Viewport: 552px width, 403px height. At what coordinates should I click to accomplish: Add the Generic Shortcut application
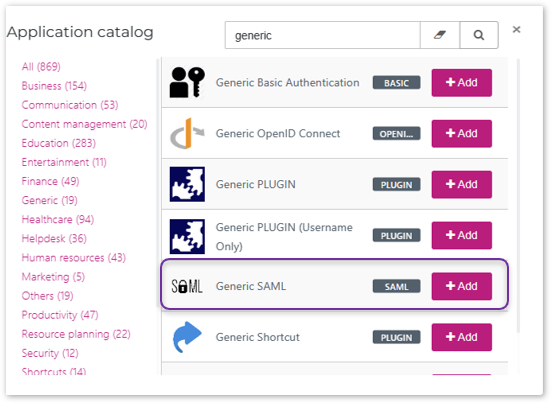point(462,337)
